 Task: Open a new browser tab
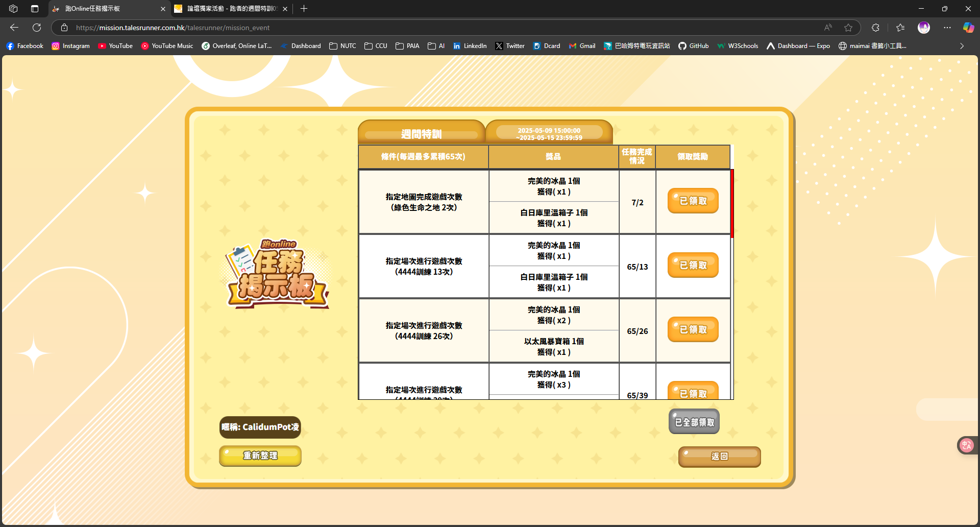tap(304, 9)
